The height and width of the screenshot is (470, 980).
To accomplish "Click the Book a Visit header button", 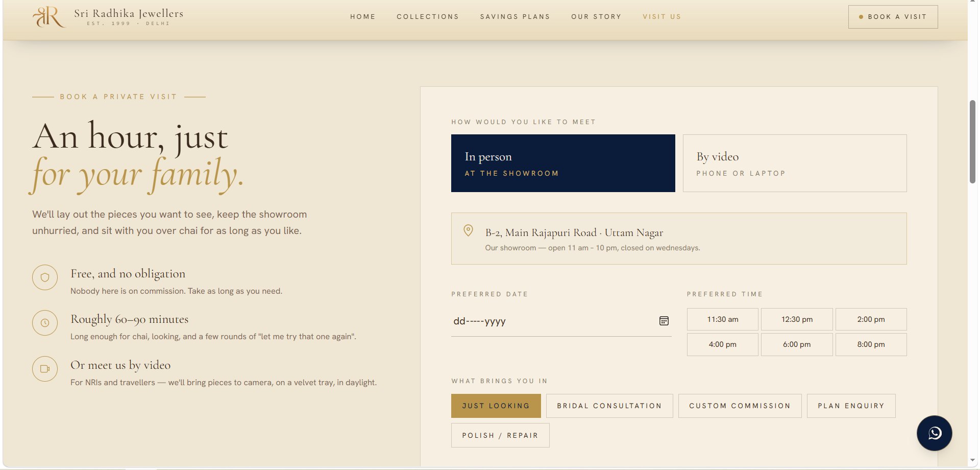I will (x=893, y=17).
